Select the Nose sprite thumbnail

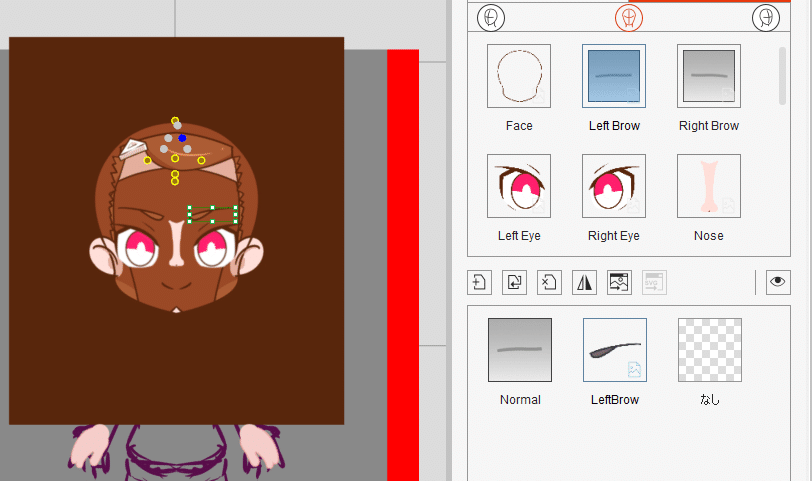click(708, 186)
